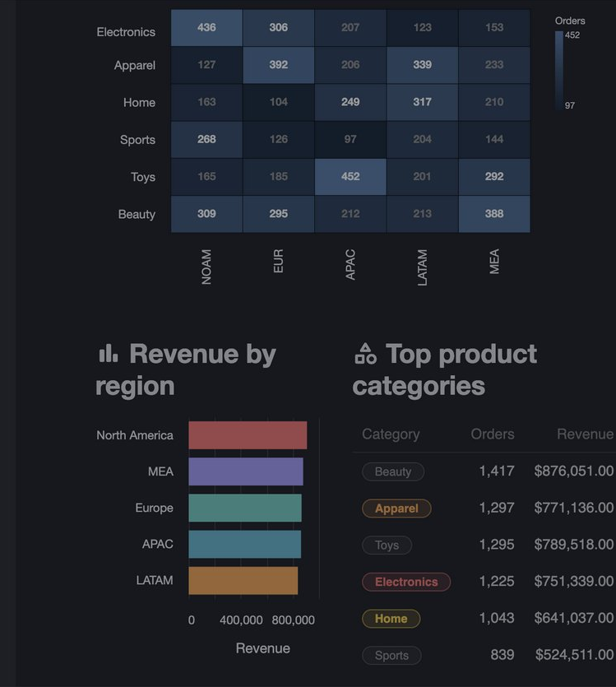Click heatmap cell showing 309
616x687 pixels.
tap(206, 214)
